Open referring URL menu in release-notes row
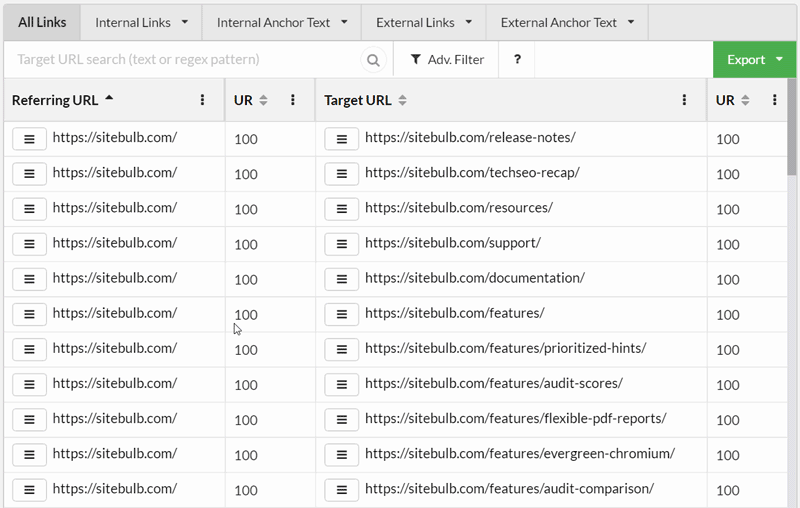The height and width of the screenshot is (508, 800). tap(29, 139)
